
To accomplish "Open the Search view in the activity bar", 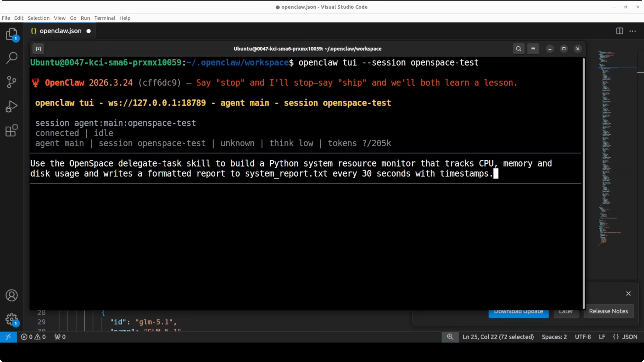I will tap(12, 58).
